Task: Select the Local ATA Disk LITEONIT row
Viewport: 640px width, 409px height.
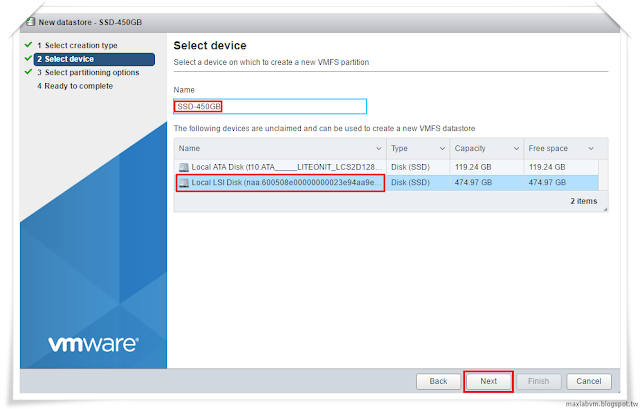Action: coord(386,167)
